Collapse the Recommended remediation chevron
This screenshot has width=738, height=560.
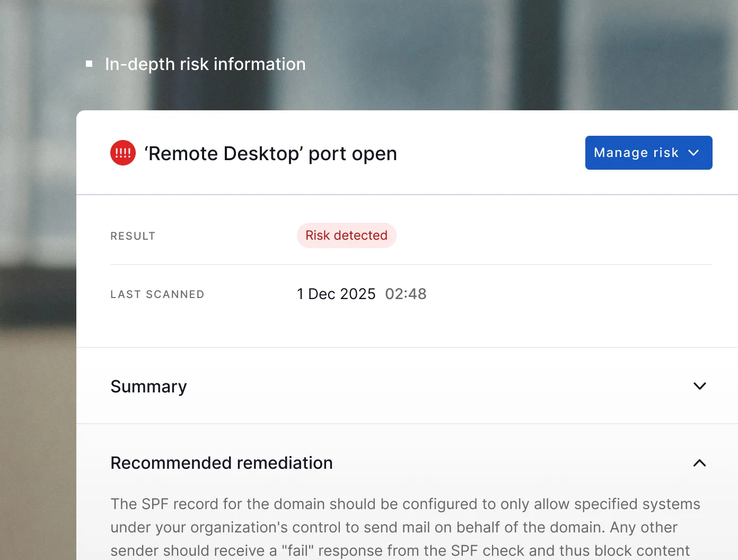[x=700, y=463]
